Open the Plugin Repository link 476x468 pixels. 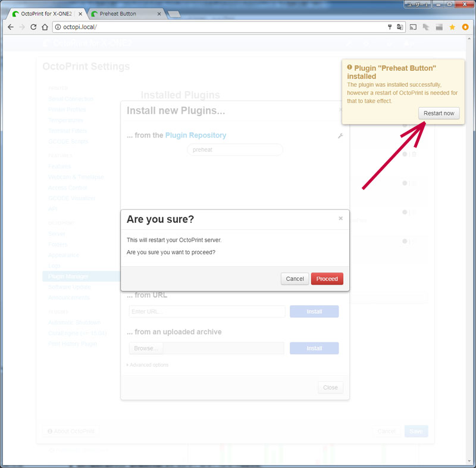[196, 135]
